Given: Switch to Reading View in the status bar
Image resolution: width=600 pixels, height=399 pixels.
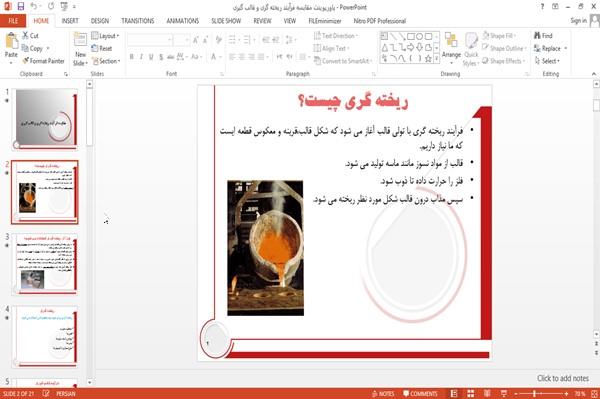Looking at the screenshot, I should pyautogui.click(x=487, y=394).
